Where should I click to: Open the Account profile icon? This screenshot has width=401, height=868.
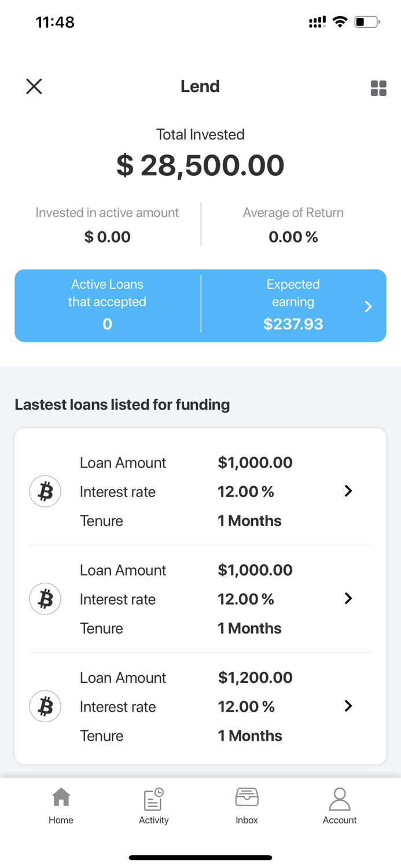340,800
